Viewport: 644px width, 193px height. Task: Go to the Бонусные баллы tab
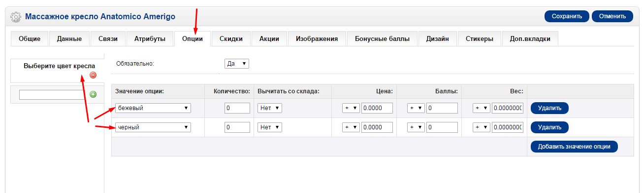pos(382,39)
